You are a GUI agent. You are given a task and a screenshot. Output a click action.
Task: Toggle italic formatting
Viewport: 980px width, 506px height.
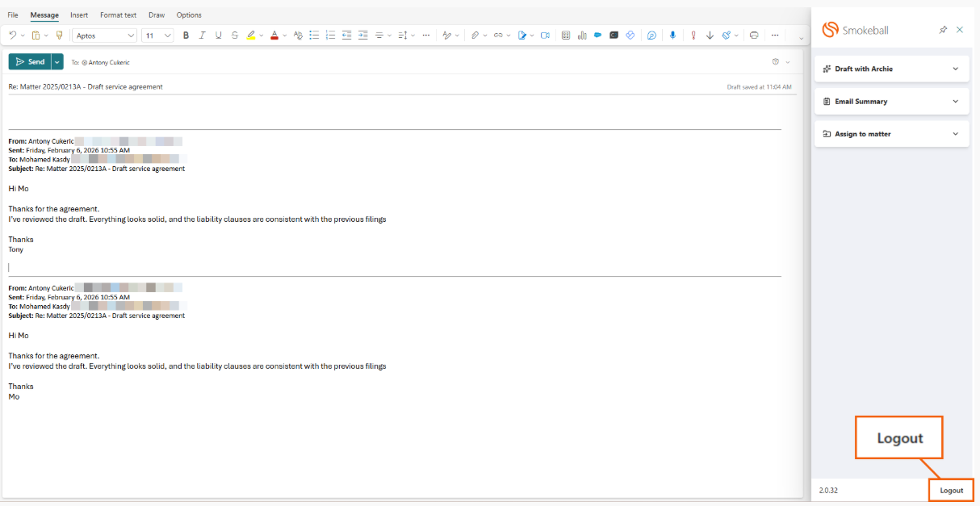pos(202,36)
